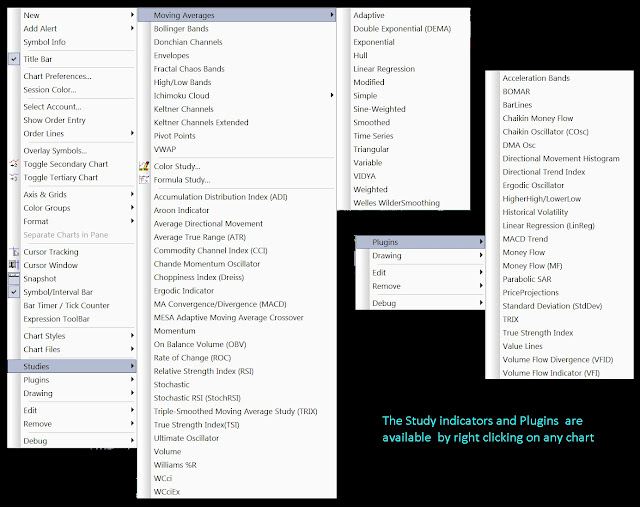Open highlighted Plugins entry in small menu
The height and width of the screenshot is (507, 640).
[420, 242]
